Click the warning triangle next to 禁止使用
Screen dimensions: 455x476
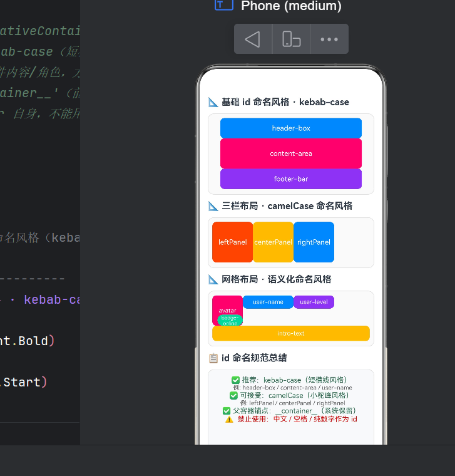(x=229, y=420)
